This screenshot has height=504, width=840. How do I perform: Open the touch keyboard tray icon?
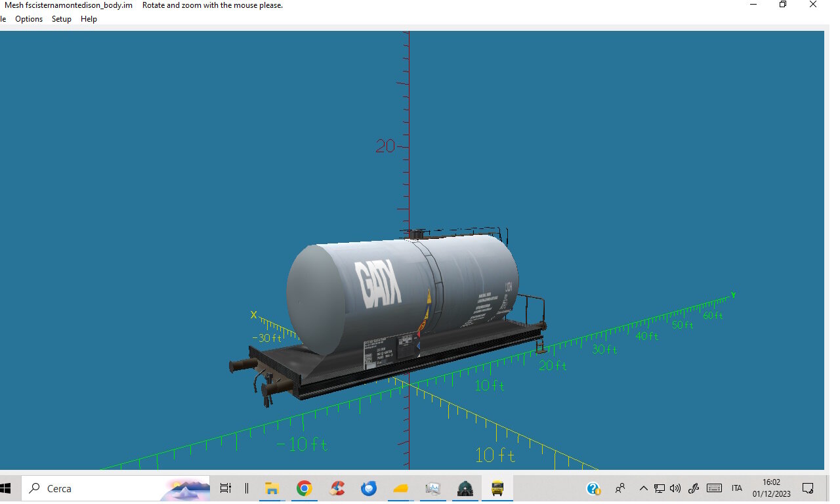point(715,488)
